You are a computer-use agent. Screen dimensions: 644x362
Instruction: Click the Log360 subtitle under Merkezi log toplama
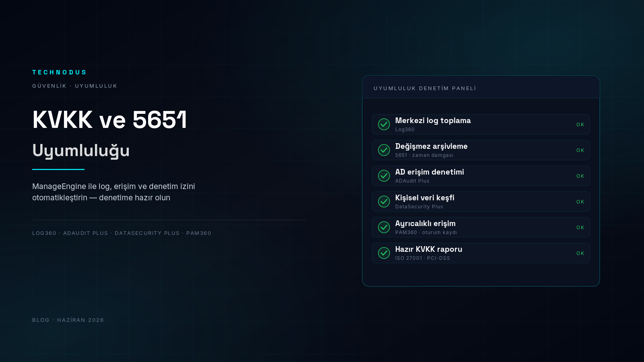tap(405, 130)
